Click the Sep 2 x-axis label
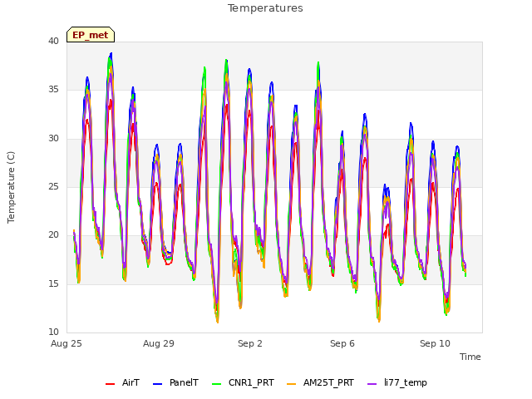532x399 pixels. [250, 343]
